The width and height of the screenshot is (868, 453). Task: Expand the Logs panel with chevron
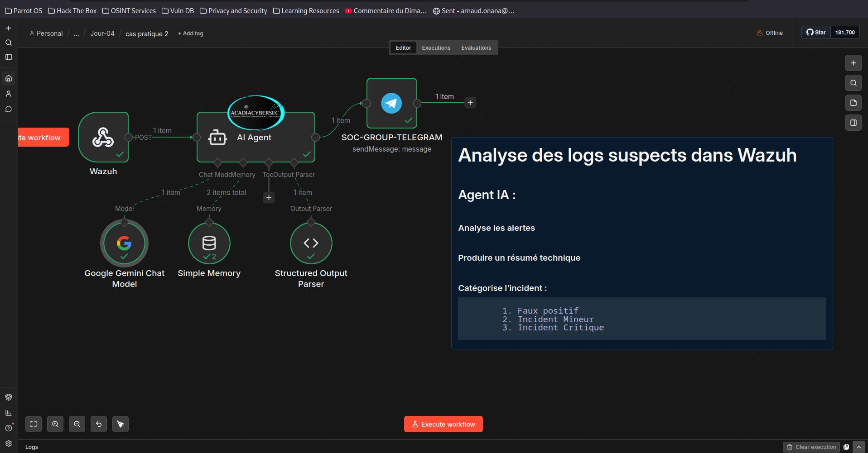tap(858, 447)
